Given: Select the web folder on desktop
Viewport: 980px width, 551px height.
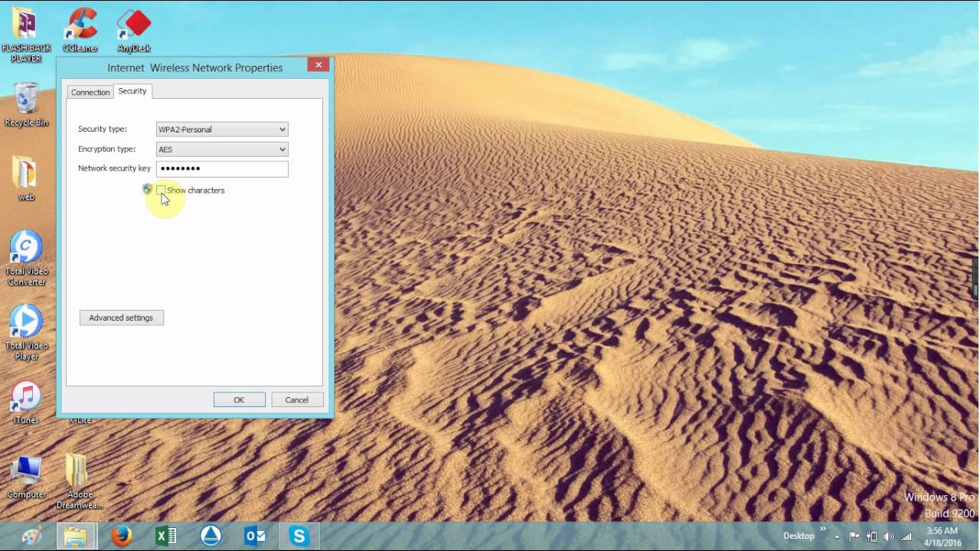Looking at the screenshot, I should [x=26, y=179].
